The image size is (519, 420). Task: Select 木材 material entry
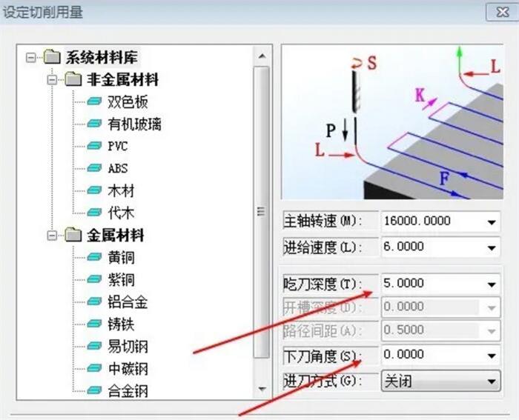pyautogui.click(x=121, y=191)
